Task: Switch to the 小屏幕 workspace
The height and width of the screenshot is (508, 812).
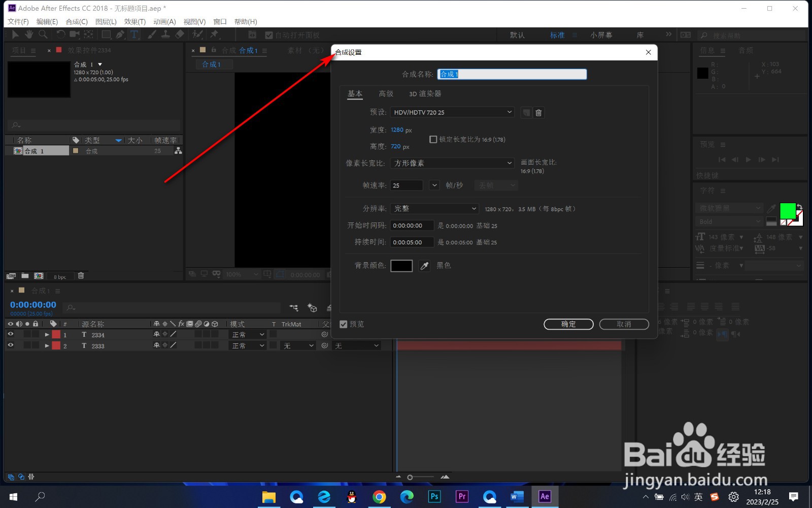Action: point(601,35)
